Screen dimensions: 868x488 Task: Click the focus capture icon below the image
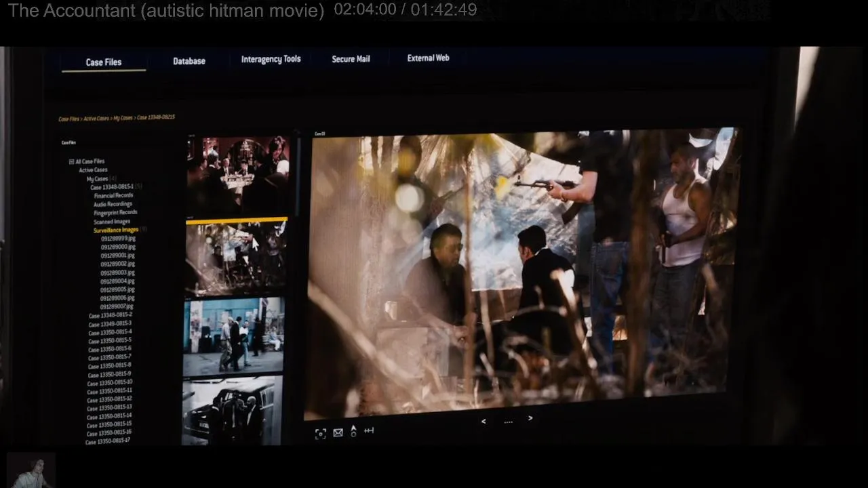click(320, 434)
